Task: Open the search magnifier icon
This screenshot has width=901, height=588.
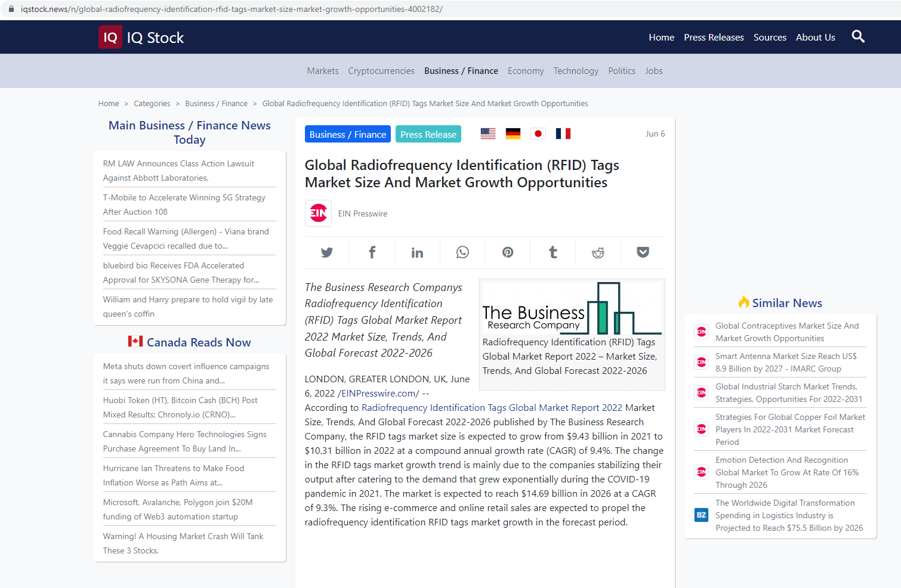Action: point(858,36)
